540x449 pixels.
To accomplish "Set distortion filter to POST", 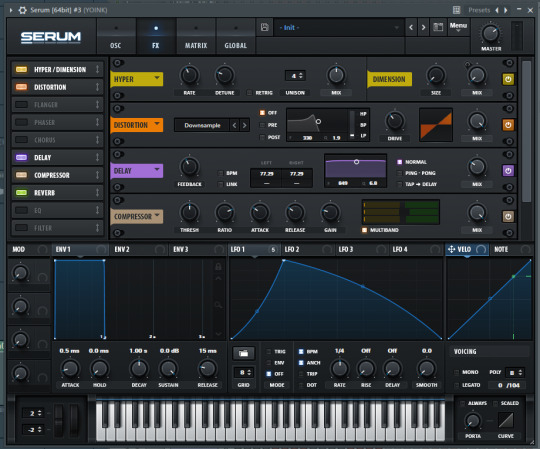I will click(262, 137).
